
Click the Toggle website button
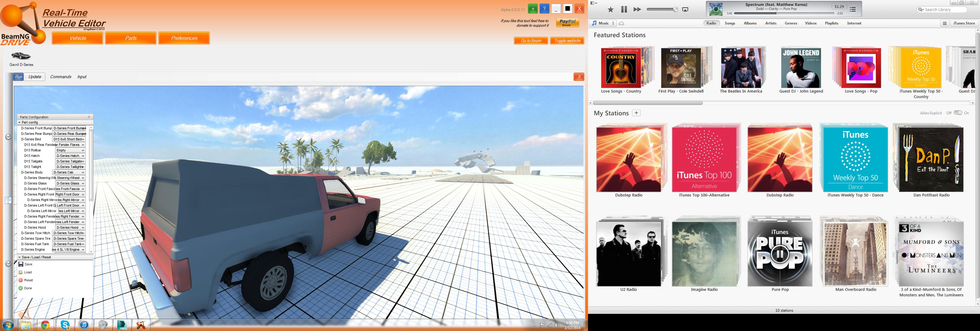click(567, 41)
